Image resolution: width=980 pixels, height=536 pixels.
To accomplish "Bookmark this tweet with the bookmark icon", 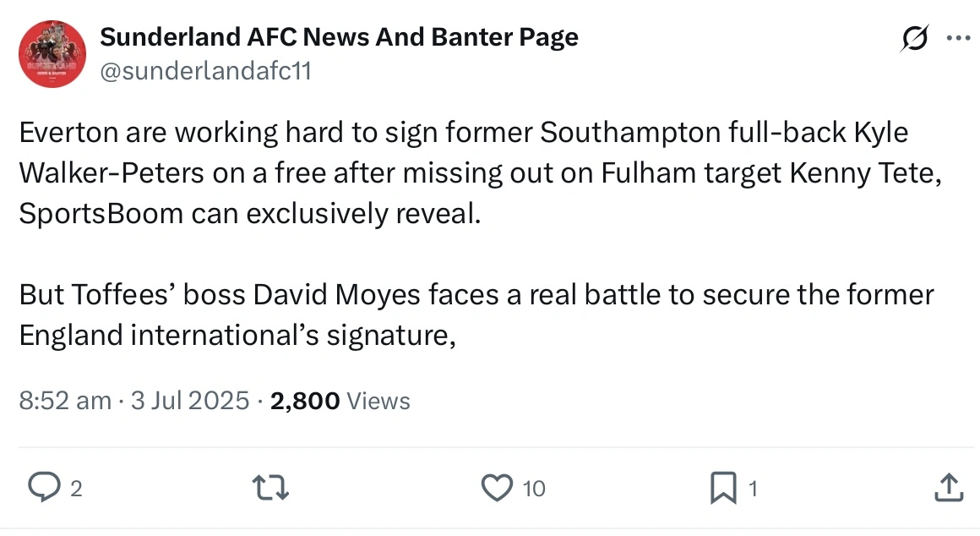I will [723, 487].
